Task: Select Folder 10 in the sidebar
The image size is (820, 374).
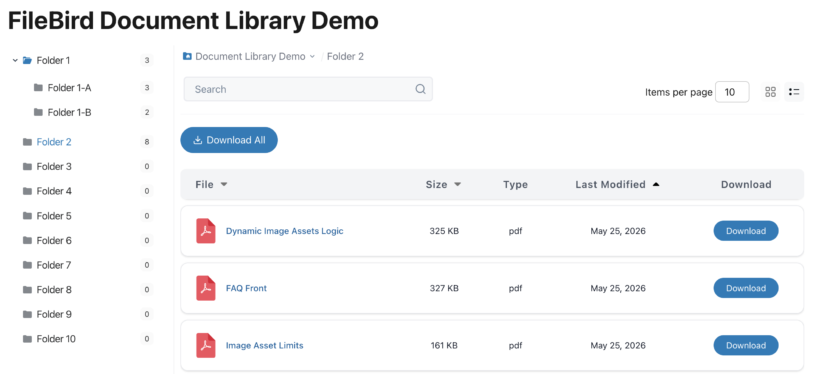Action: click(56, 339)
